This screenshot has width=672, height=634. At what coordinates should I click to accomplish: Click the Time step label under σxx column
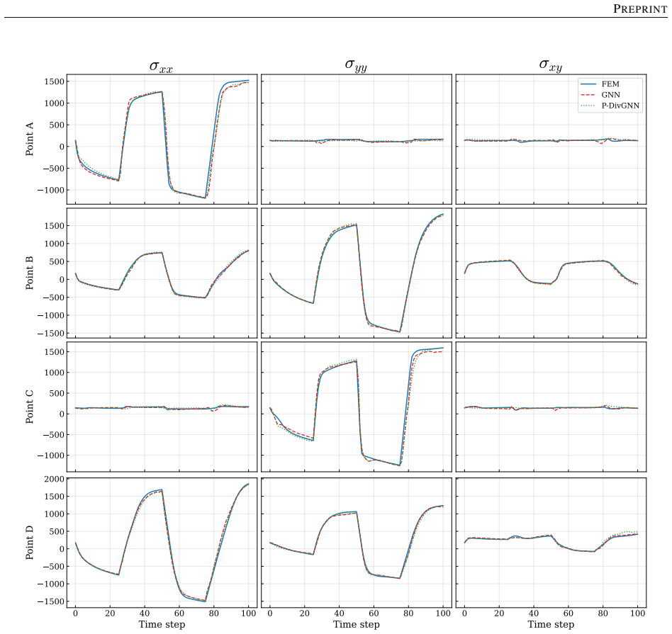(x=162, y=625)
